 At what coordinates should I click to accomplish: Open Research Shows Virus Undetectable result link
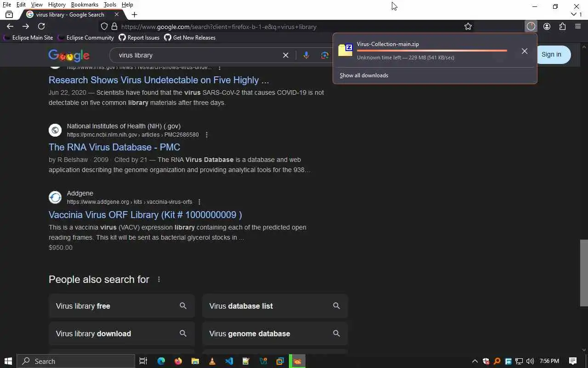[x=158, y=80]
